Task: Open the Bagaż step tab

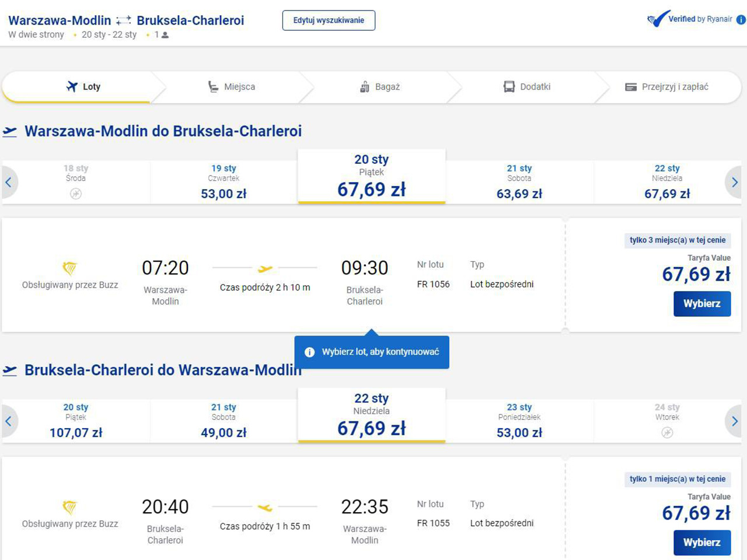Action: click(x=380, y=87)
